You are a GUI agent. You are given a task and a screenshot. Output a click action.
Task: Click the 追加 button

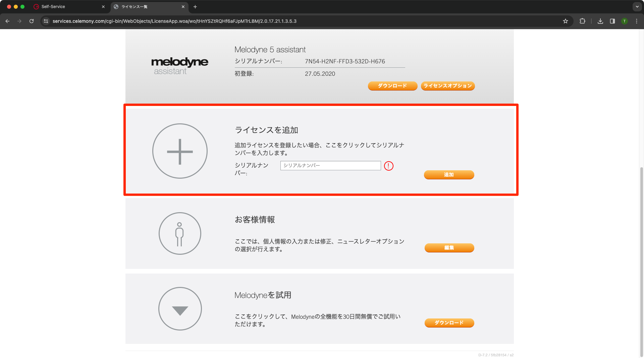(x=449, y=175)
